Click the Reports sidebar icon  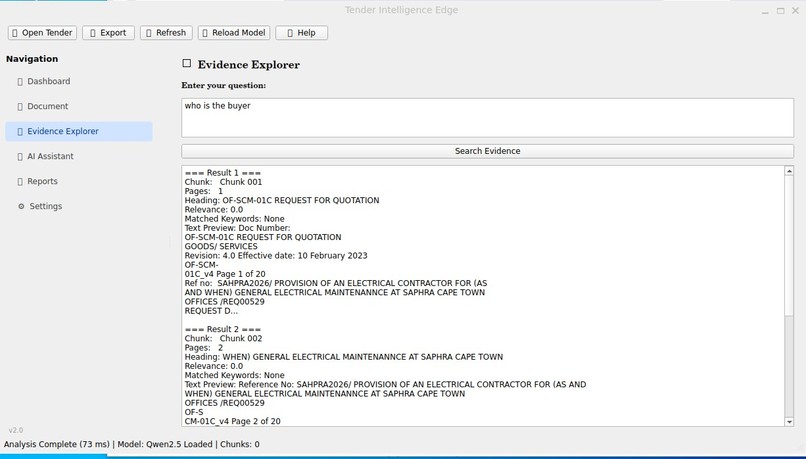pyautogui.click(x=20, y=182)
